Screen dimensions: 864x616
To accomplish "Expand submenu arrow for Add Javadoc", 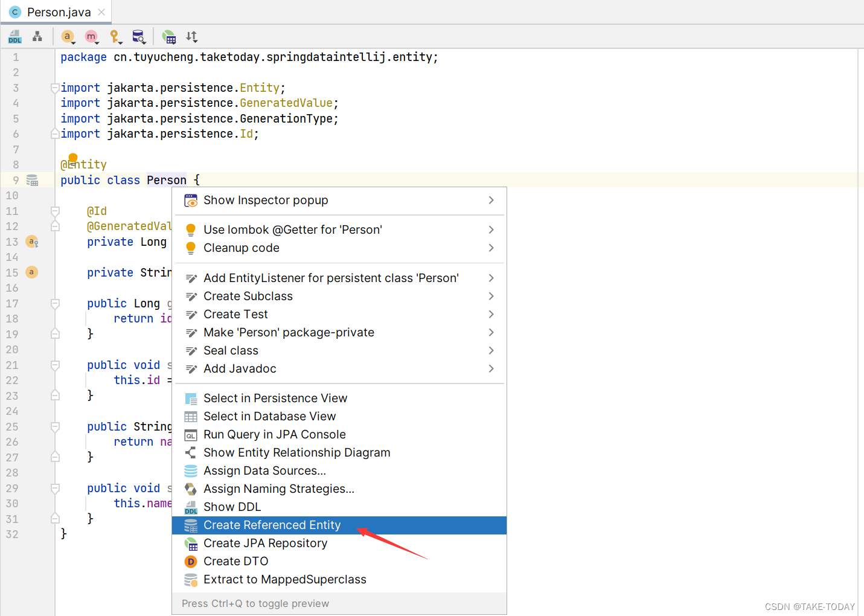I will (491, 368).
